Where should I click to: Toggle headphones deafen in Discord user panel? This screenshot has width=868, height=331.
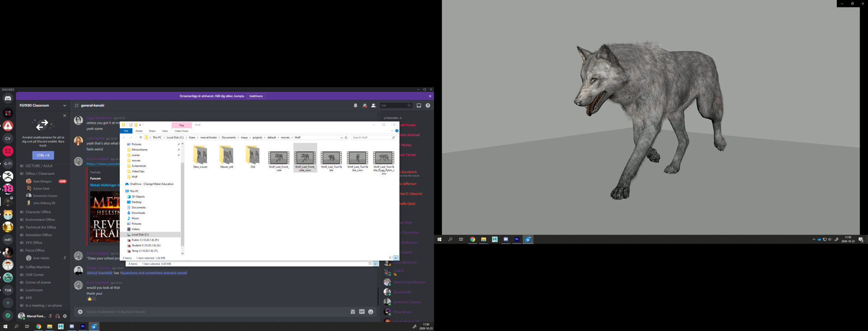click(57, 316)
